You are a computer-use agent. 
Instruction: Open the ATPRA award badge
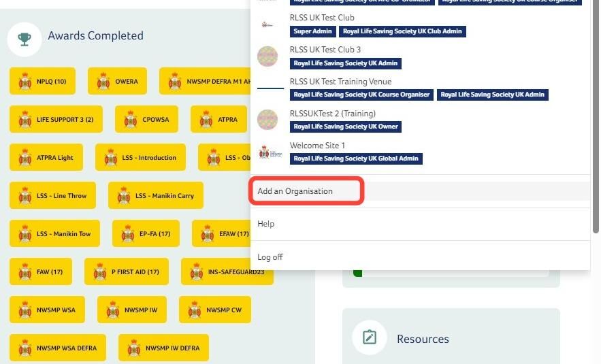click(219, 119)
